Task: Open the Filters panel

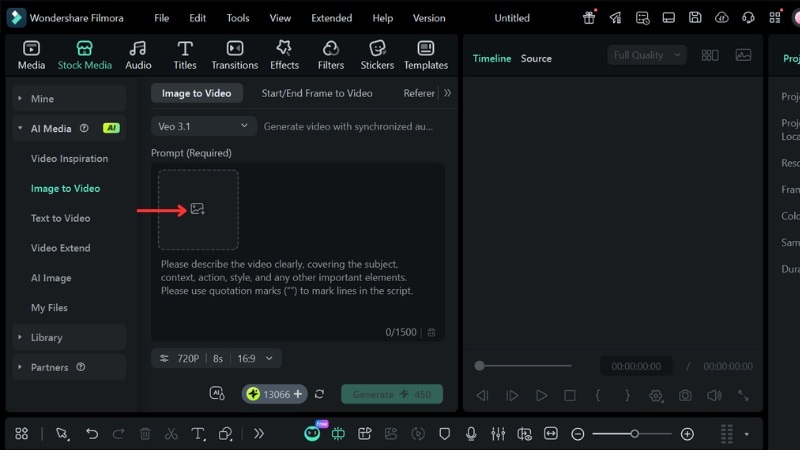Action: [331, 55]
